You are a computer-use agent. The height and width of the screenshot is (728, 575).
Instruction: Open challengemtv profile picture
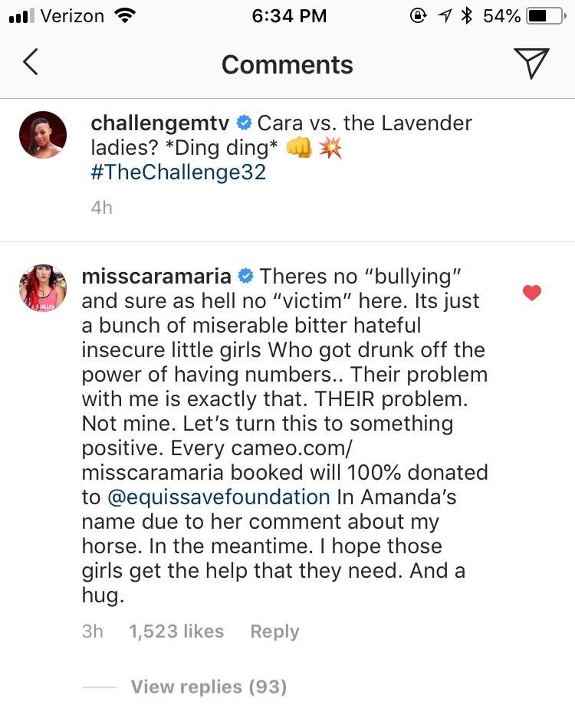pos(43,135)
